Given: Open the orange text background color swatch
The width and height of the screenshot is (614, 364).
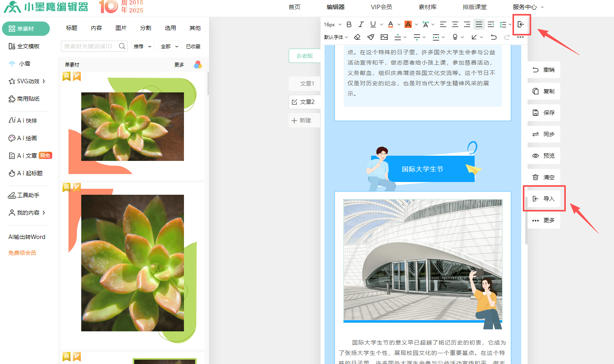Looking at the screenshot, I should point(408,25).
